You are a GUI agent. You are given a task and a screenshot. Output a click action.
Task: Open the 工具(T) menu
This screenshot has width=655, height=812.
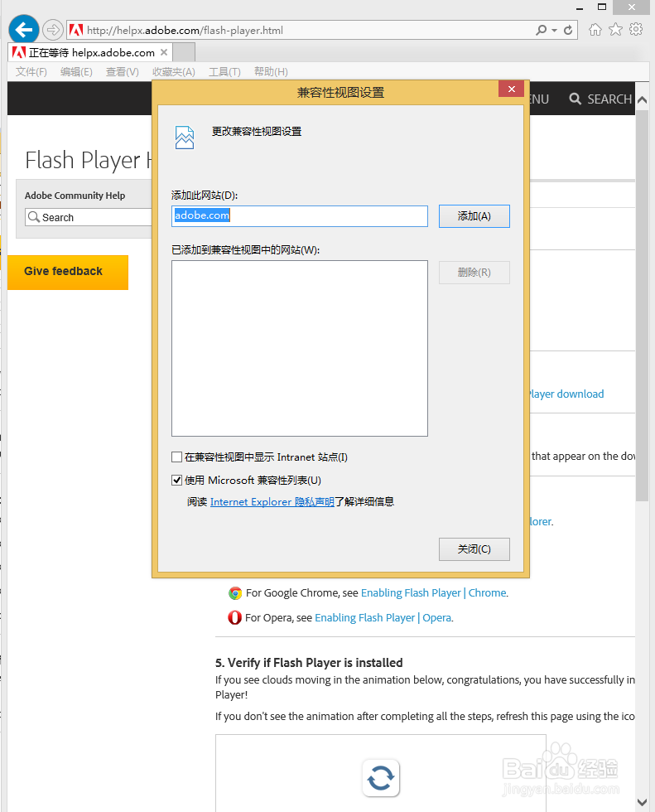pos(224,72)
